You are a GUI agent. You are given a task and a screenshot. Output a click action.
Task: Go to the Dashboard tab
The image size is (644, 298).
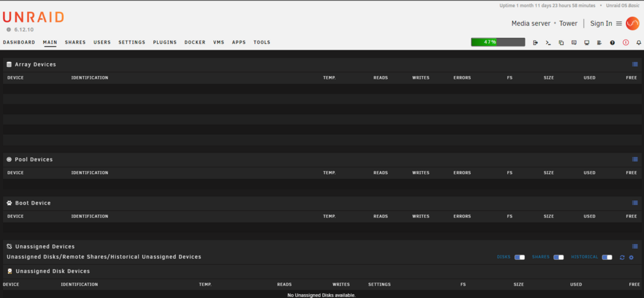click(x=19, y=43)
